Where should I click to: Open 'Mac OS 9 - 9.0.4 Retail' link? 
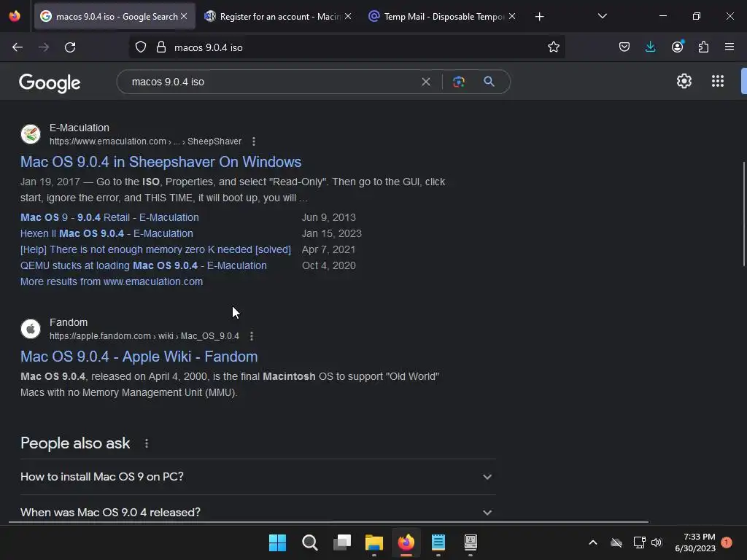click(x=109, y=217)
